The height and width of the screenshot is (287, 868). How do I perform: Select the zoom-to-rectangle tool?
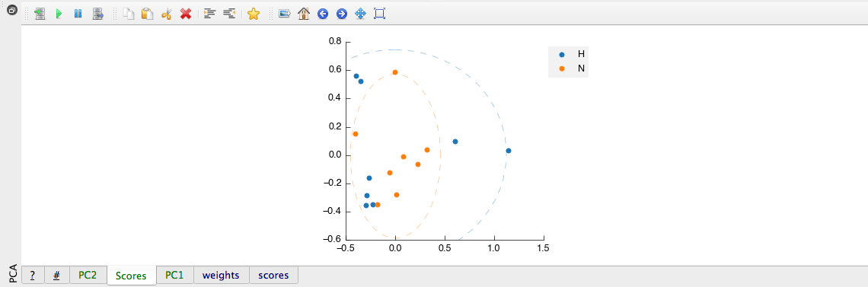(379, 14)
